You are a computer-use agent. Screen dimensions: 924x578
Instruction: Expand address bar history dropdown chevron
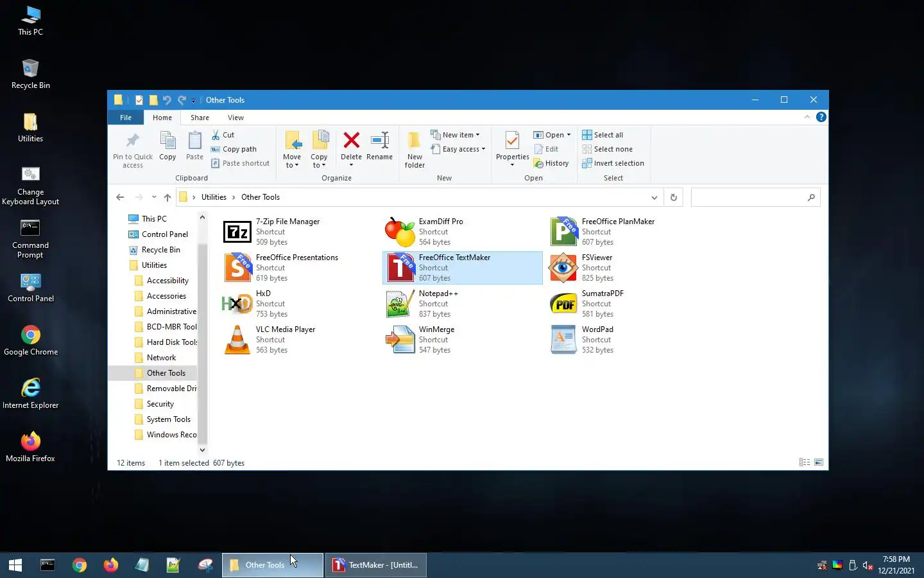654,197
